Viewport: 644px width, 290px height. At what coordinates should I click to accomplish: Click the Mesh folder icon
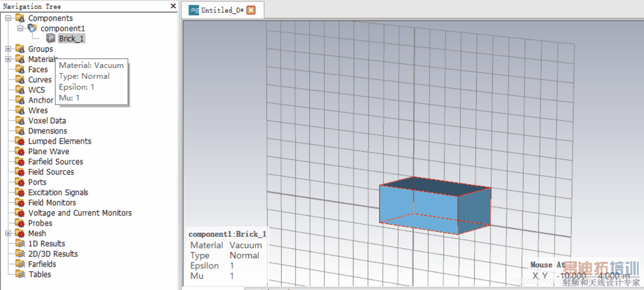20,233
